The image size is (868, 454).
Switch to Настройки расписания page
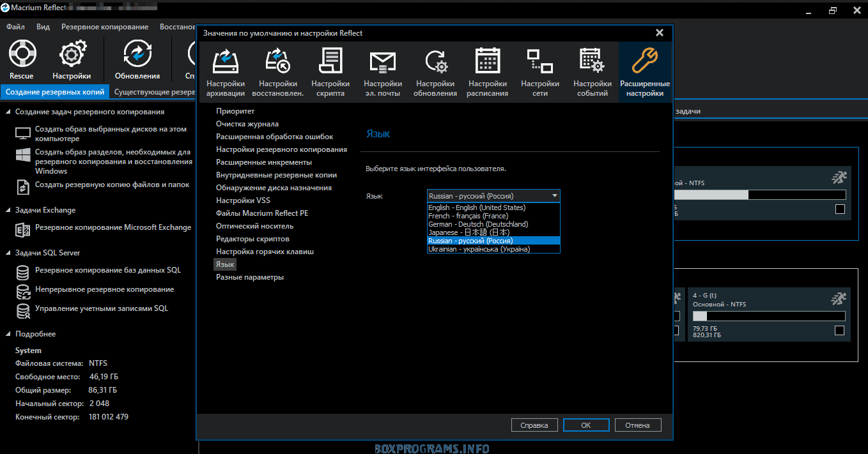(x=488, y=73)
